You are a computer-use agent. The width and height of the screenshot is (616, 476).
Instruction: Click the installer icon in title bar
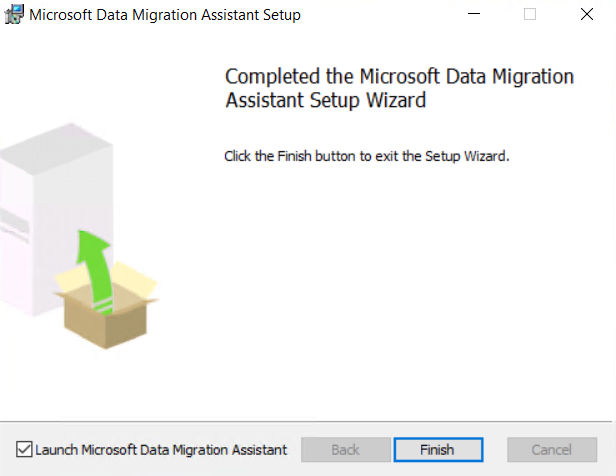point(15,15)
